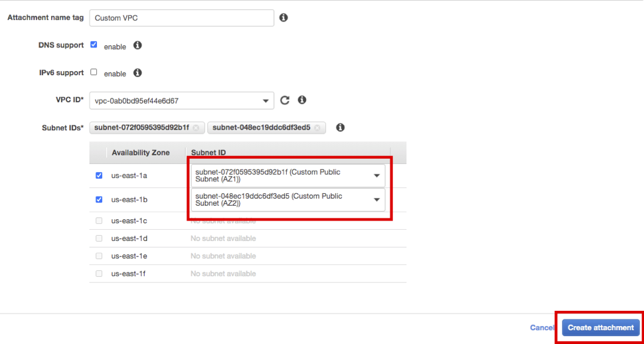Open the us-east-1a subnet dropdown

287,176
